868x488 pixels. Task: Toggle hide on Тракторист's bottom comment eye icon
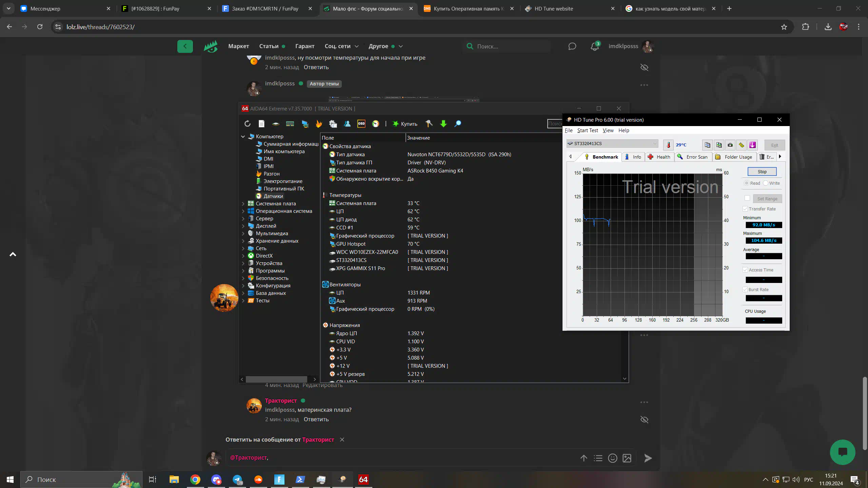tap(644, 420)
